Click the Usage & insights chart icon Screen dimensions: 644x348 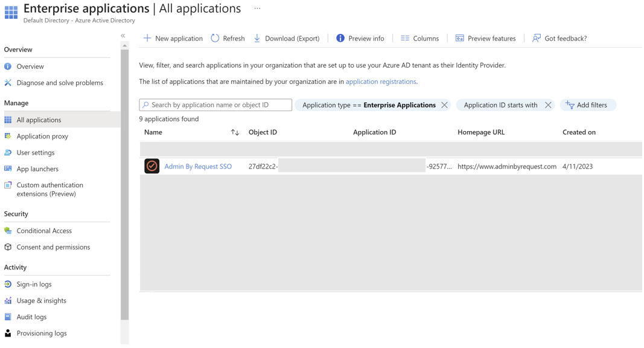click(x=8, y=301)
